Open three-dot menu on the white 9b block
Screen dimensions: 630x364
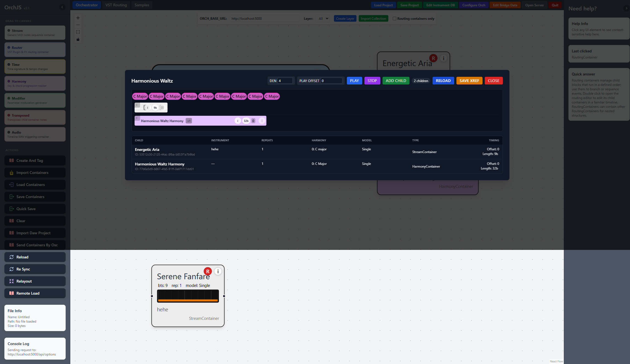pyautogui.click(x=163, y=108)
